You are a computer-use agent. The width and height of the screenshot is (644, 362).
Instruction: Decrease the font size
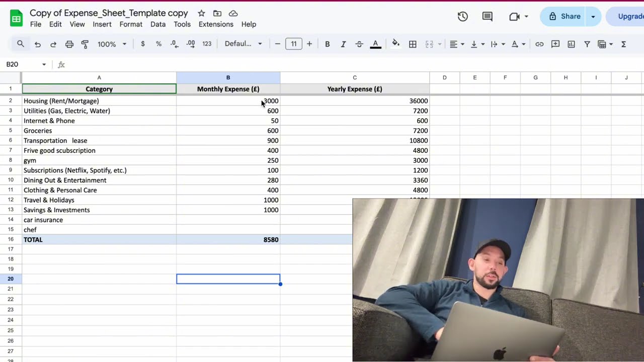pos(277,44)
